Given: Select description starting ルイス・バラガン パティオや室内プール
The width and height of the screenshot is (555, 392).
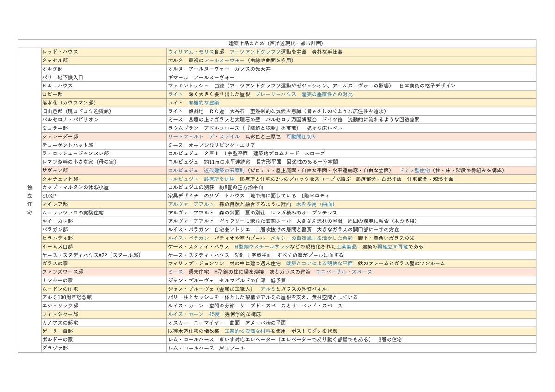Looking at the screenshot, I should (351, 238).
